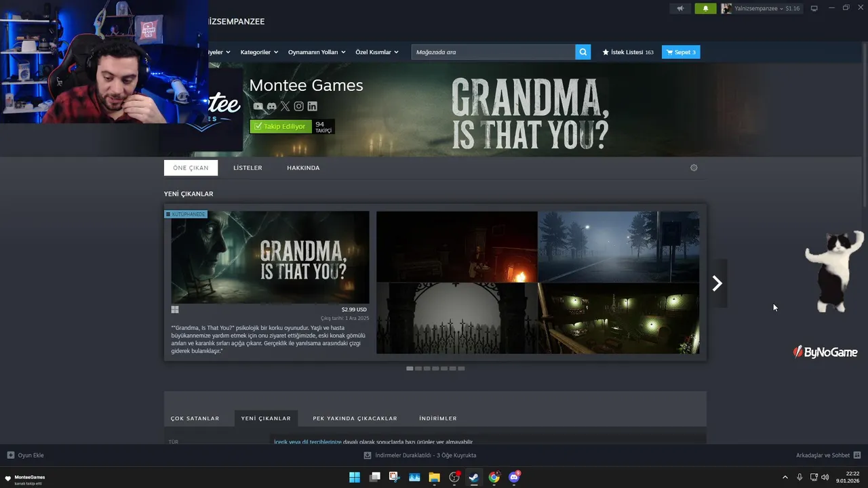
Task: Click inside the Mağazada ara search field
Action: point(493,52)
